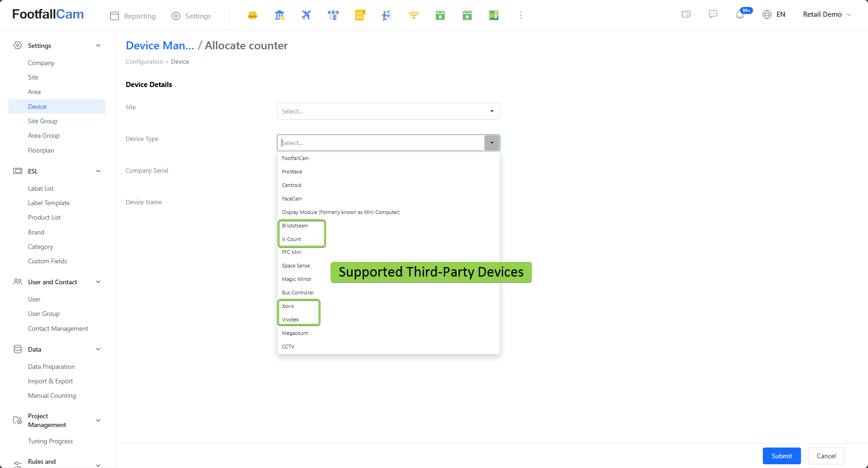Open Tuning Progress sidebar item

(50, 441)
